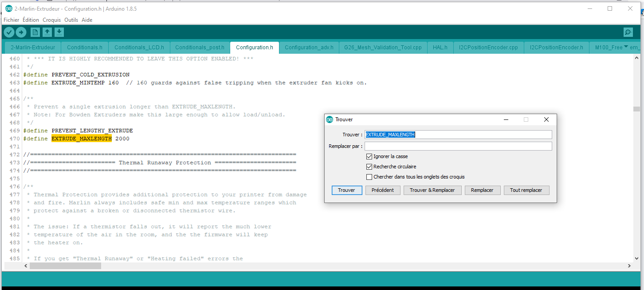Open the Édition menu
The height and width of the screenshot is (290, 644).
point(31,20)
